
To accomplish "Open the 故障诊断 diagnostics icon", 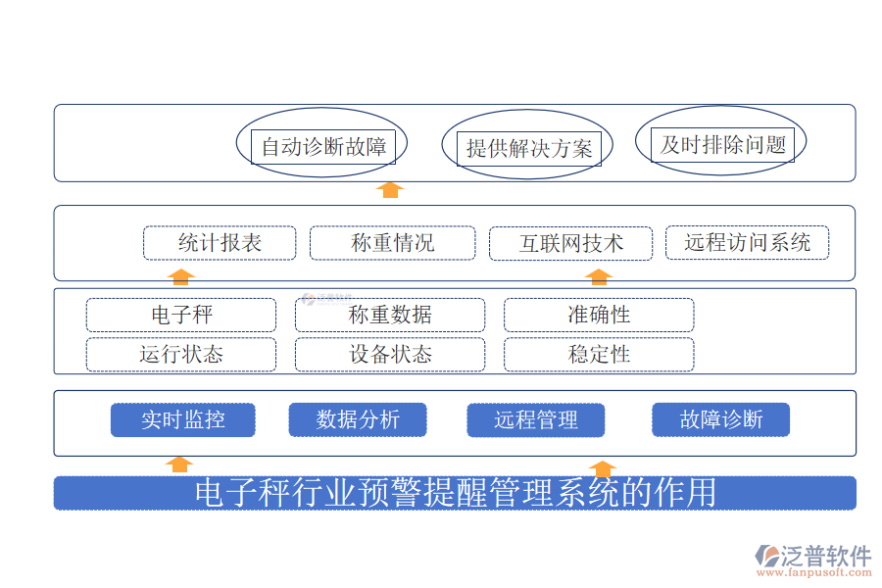I will point(720,419).
